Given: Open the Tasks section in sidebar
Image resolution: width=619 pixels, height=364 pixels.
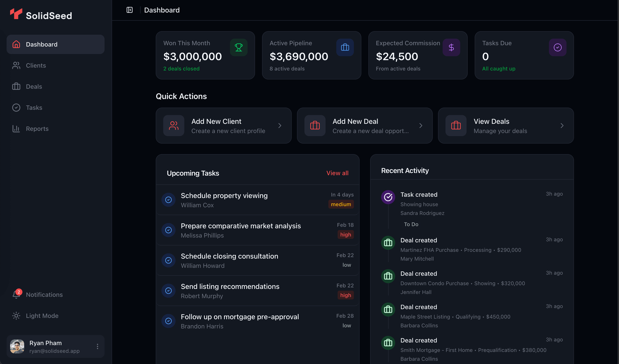Looking at the screenshot, I should [16, 108].
